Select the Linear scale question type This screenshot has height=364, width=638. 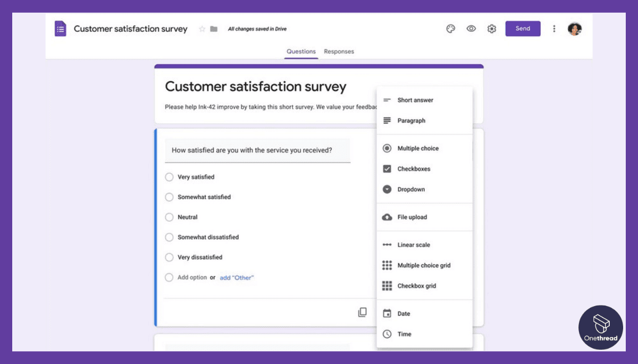[413, 244]
